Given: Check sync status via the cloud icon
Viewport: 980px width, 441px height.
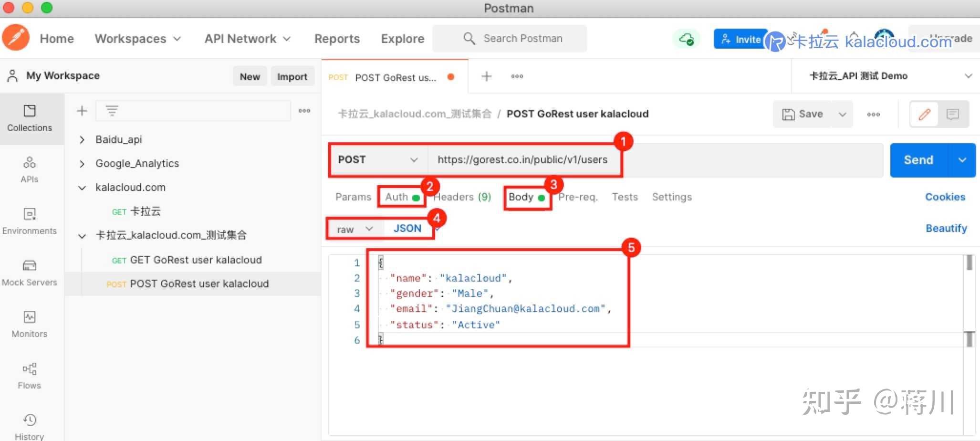Looking at the screenshot, I should point(686,39).
